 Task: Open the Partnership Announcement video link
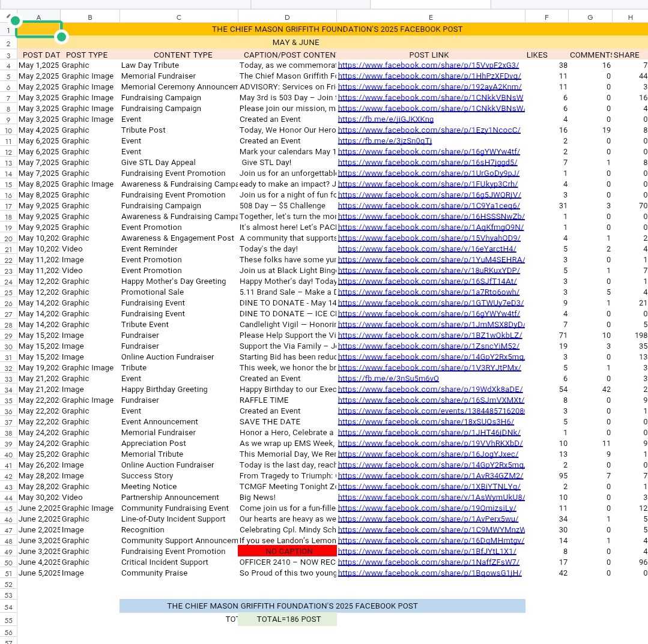pos(431,498)
